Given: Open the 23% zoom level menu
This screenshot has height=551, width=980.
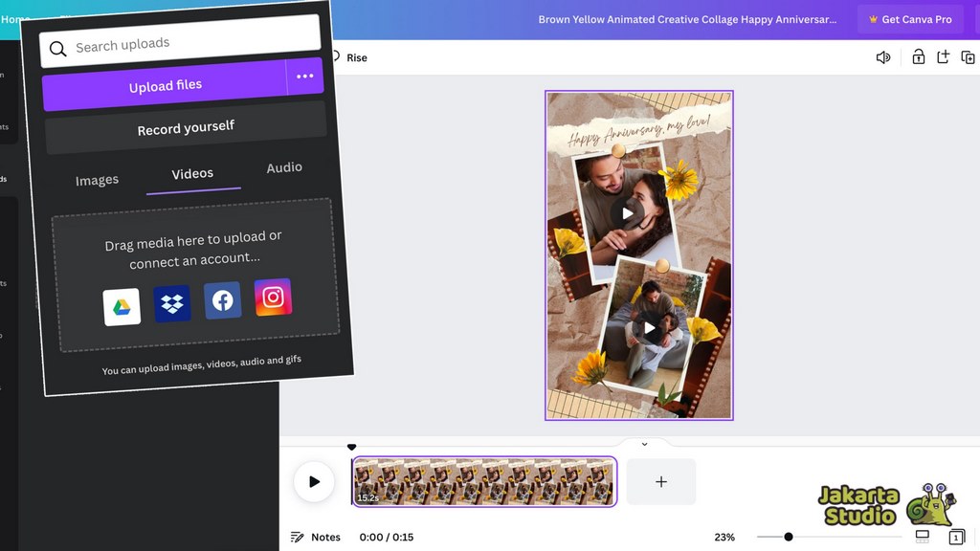Looking at the screenshot, I should point(724,537).
